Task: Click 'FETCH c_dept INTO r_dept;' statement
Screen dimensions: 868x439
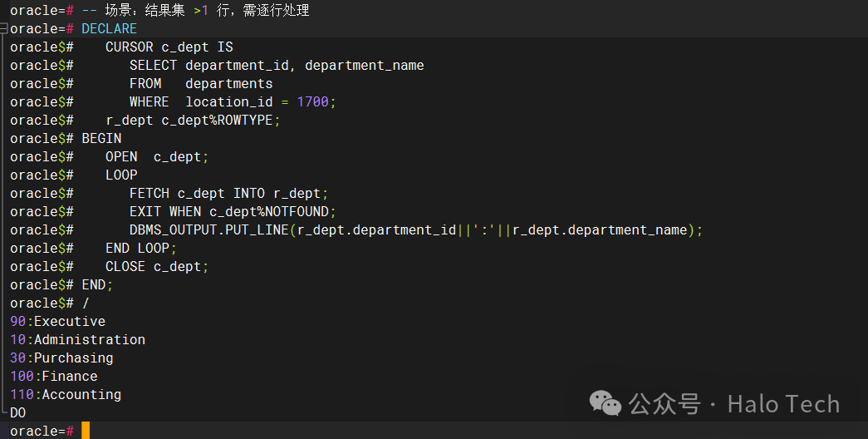Action: click(x=228, y=194)
